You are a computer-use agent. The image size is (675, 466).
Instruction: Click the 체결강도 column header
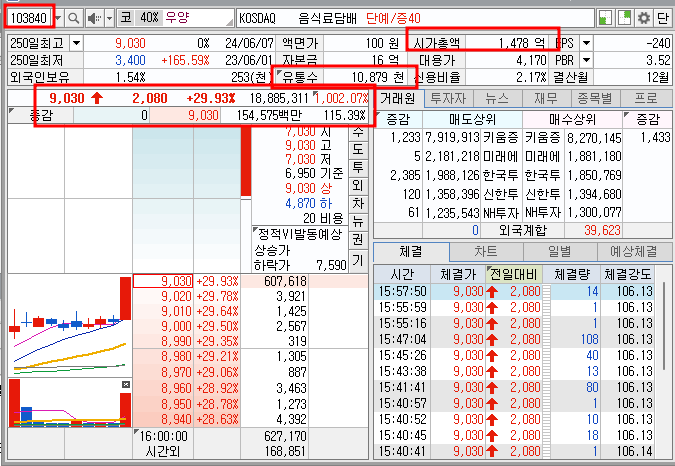[628, 275]
